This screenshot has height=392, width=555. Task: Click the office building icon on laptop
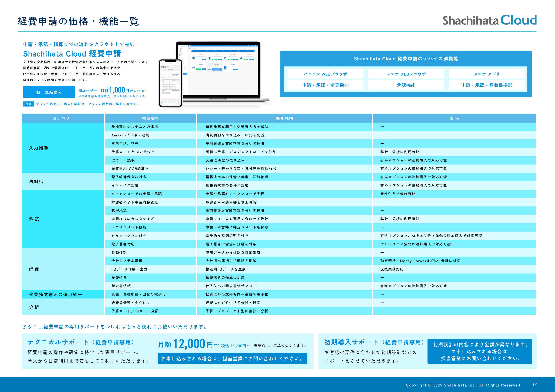(x=225, y=68)
